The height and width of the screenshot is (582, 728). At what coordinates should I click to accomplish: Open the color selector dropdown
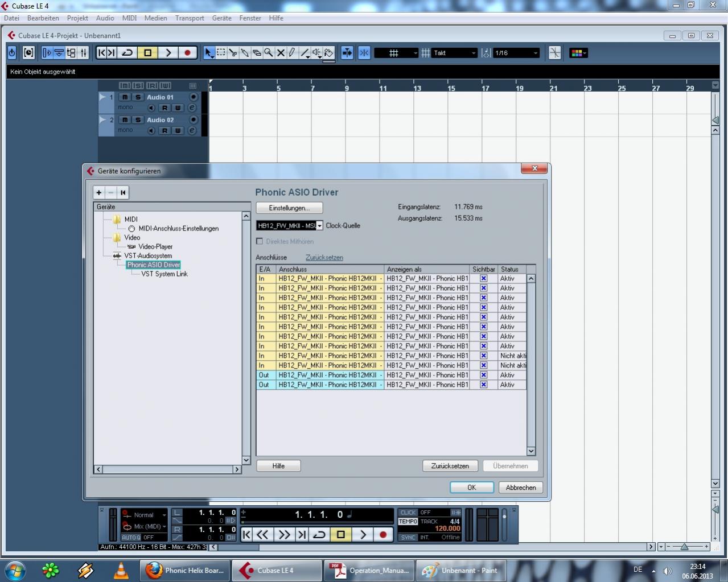coord(578,53)
